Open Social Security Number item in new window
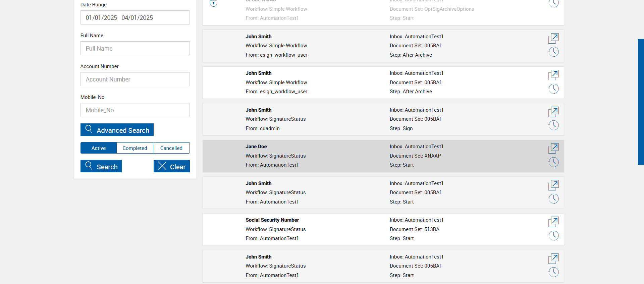Image resolution: width=644 pixels, height=284 pixels. pyautogui.click(x=553, y=221)
